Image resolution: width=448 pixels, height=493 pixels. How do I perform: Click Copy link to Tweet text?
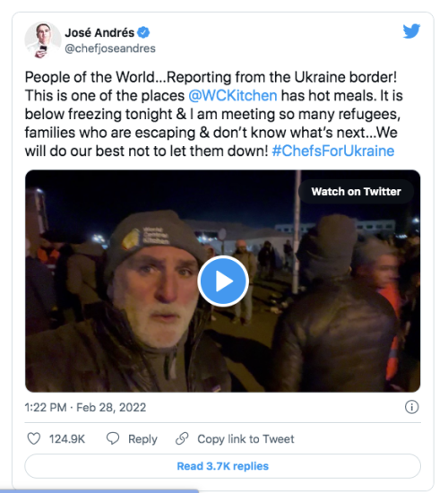246,439
